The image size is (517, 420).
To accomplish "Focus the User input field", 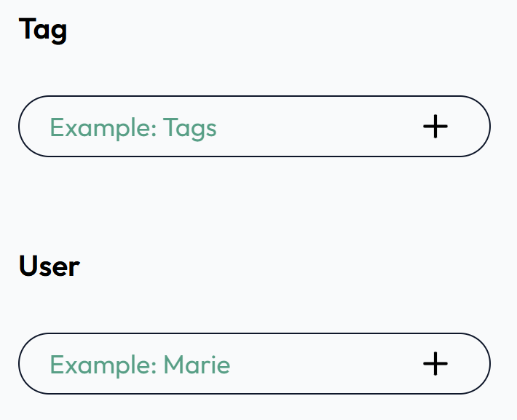I will [218, 363].
